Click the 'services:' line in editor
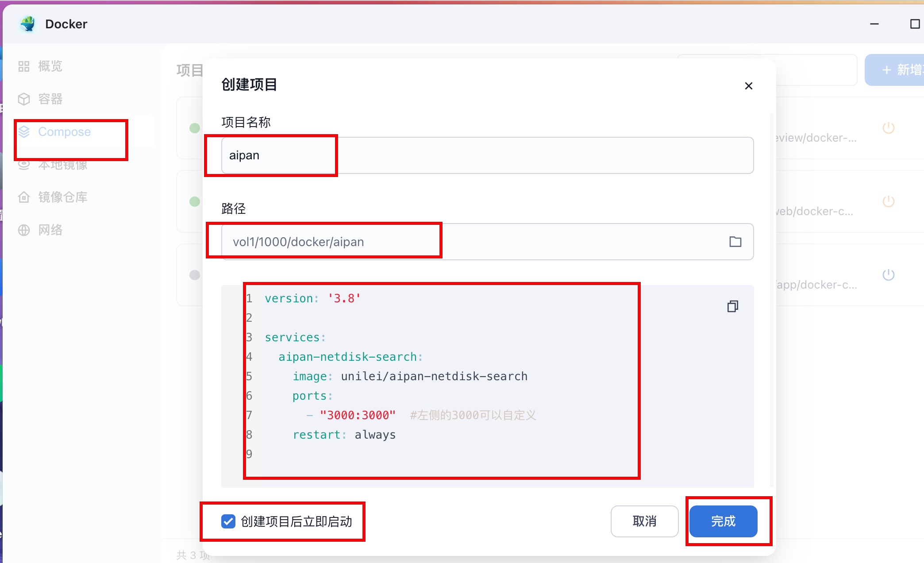 [295, 337]
